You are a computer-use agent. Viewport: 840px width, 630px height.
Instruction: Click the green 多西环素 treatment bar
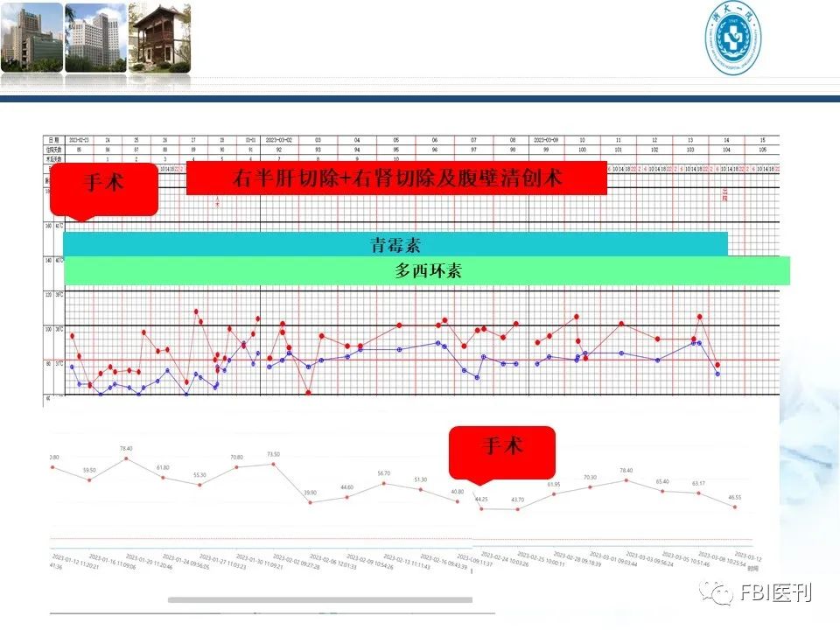pyautogui.click(x=427, y=270)
